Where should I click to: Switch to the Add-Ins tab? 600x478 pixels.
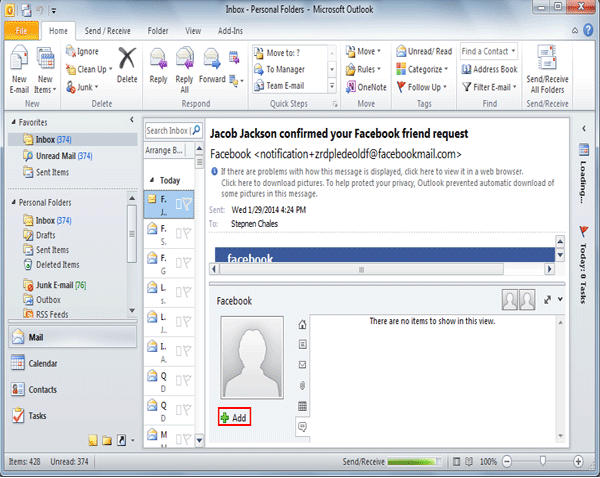point(230,31)
